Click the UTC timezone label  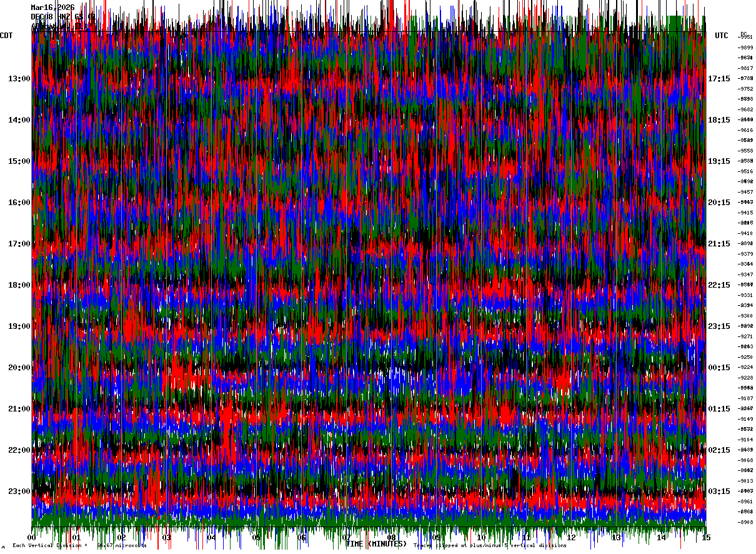pyautogui.click(x=722, y=36)
